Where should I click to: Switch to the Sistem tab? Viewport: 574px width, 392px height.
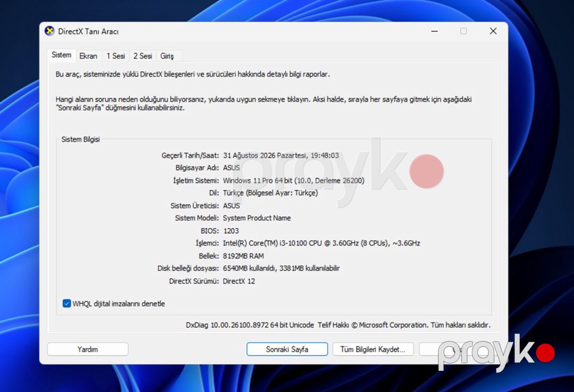point(62,55)
